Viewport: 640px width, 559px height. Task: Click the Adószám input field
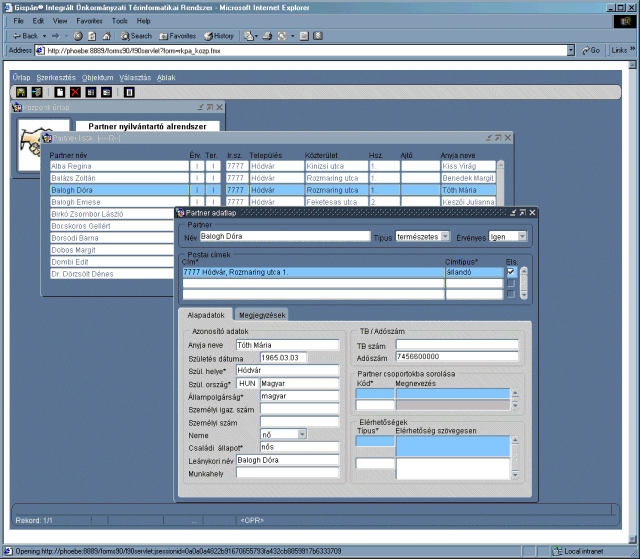(x=457, y=357)
